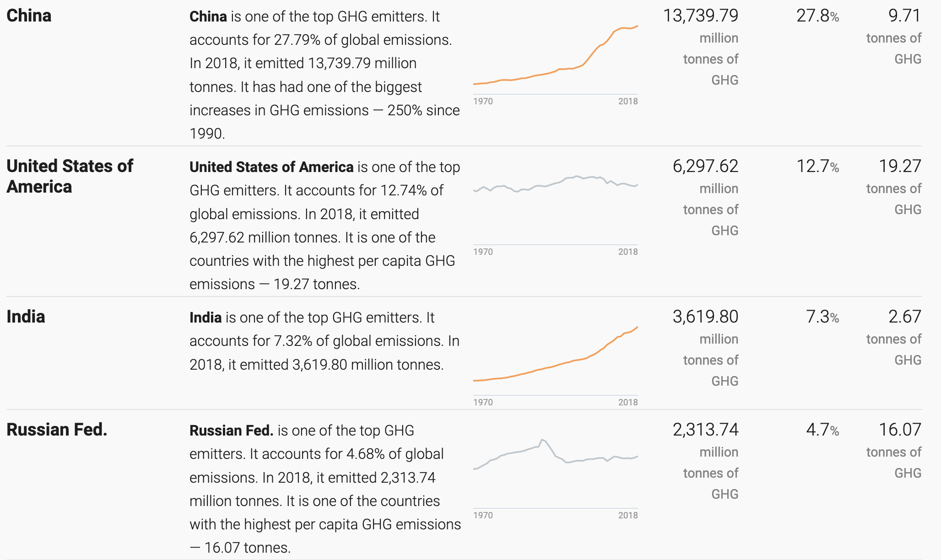Click Russia's 2,313.74 emissions figure
Screen dimensions: 941x560
tap(705, 430)
